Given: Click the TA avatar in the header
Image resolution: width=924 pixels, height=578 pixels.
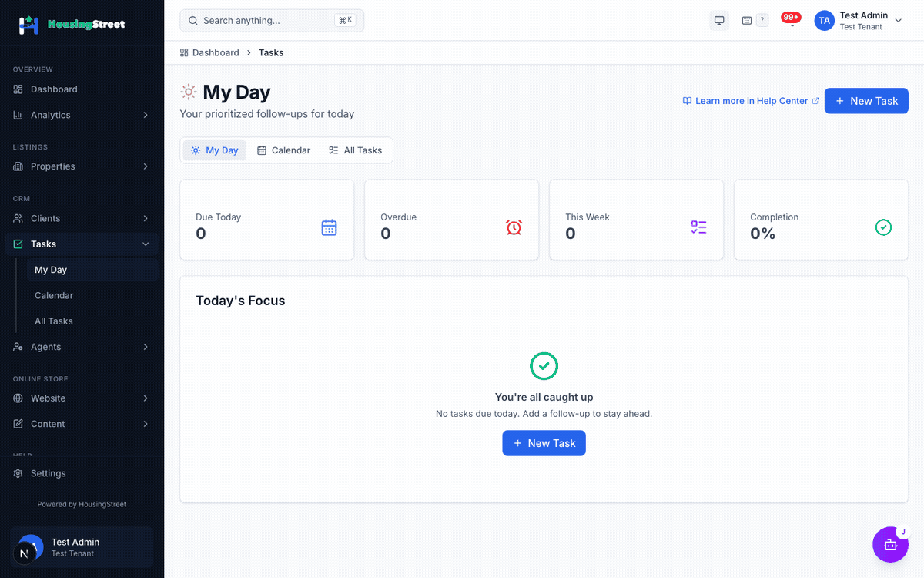Looking at the screenshot, I should pyautogui.click(x=825, y=21).
